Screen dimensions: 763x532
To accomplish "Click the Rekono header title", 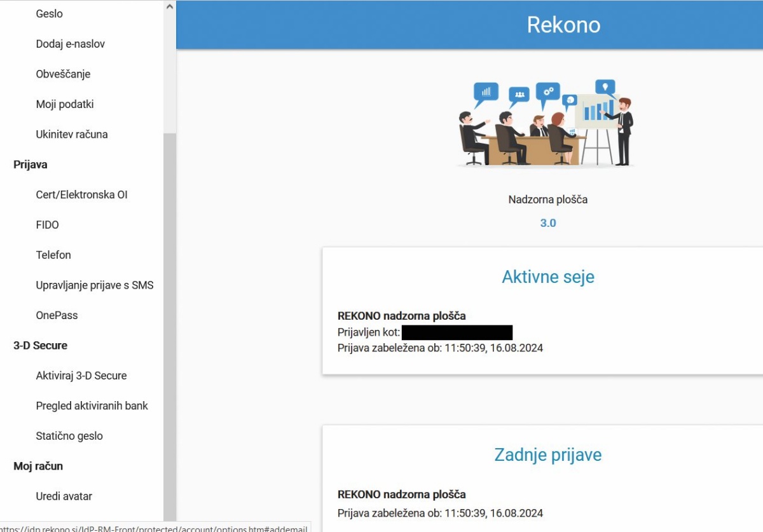I will pos(563,25).
